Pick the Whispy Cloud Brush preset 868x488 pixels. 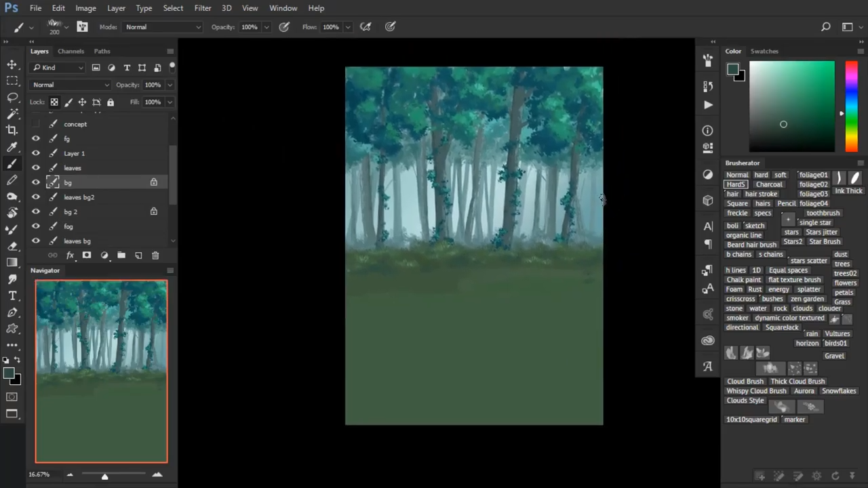coord(756,391)
